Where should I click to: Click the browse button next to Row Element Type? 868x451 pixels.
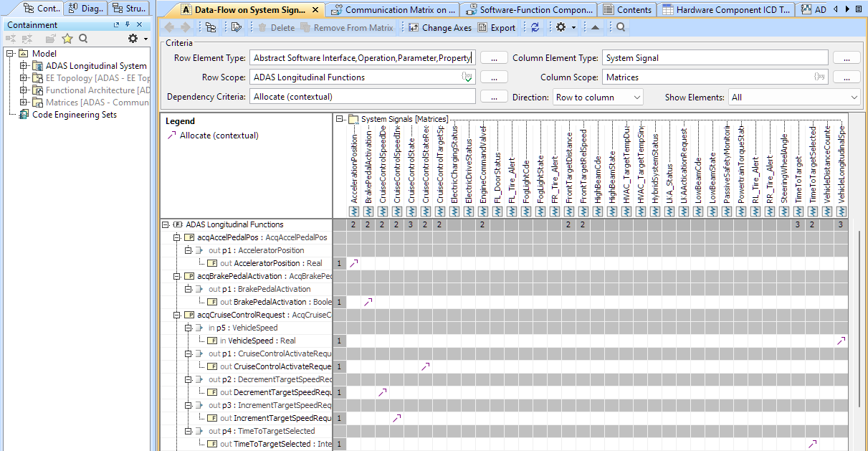494,58
